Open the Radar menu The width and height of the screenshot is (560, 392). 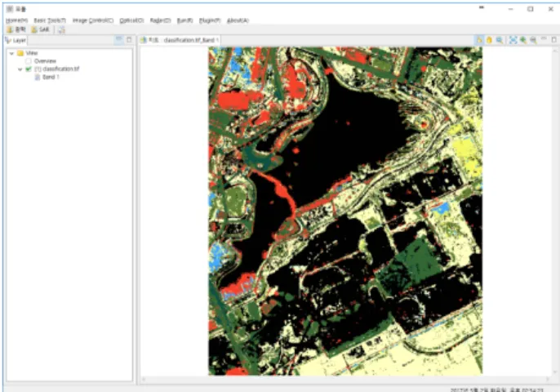160,20
